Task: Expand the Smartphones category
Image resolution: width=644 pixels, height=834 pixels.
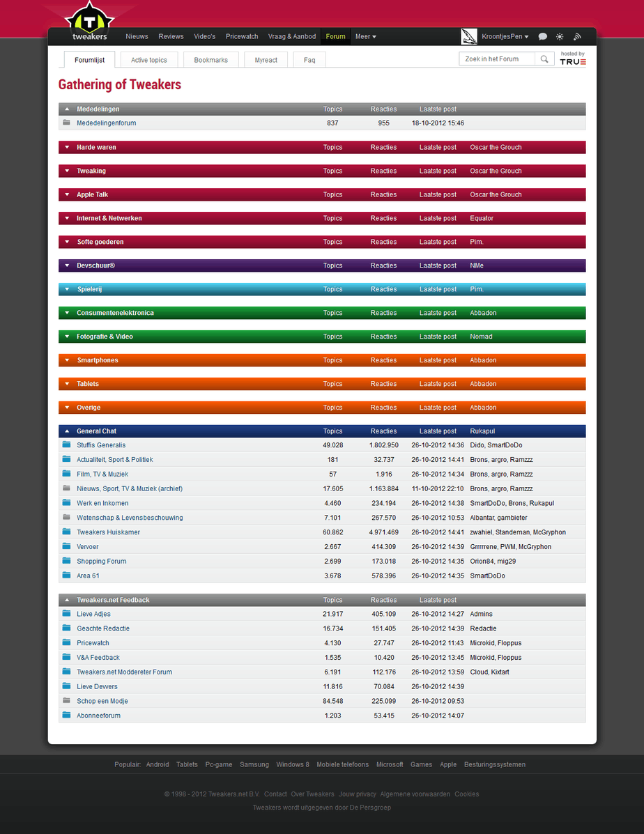Action: [x=67, y=360]
